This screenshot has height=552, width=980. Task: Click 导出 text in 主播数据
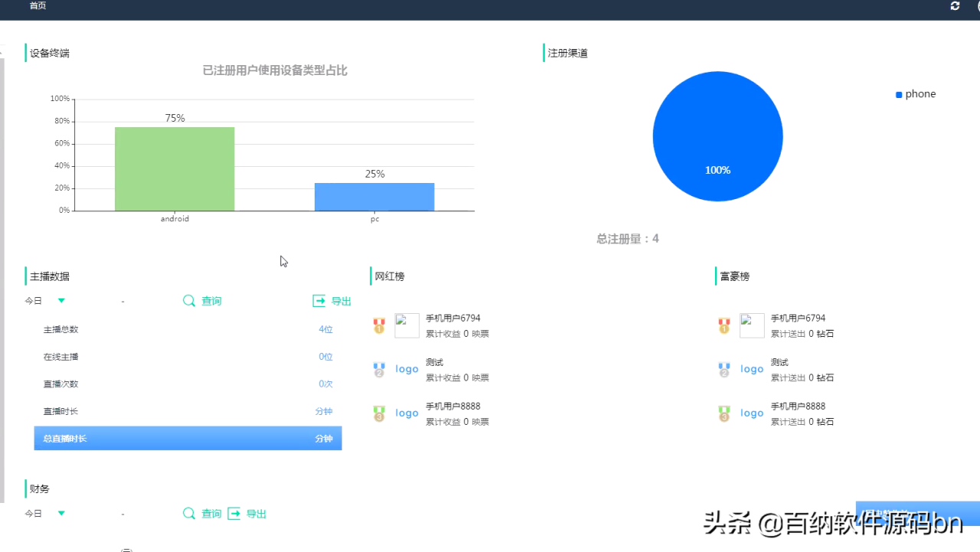(341, 301)
